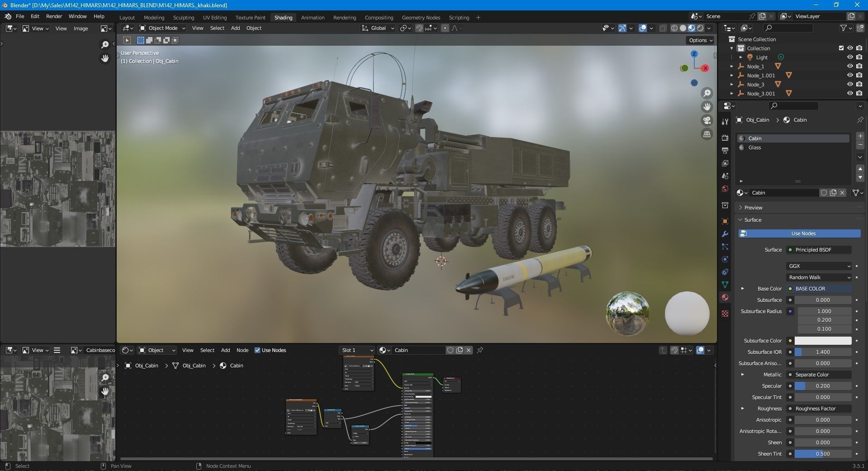Toggle camera view in 3D viewport
The width and height of the screenshot is (868, 471).
pos(707,120)
